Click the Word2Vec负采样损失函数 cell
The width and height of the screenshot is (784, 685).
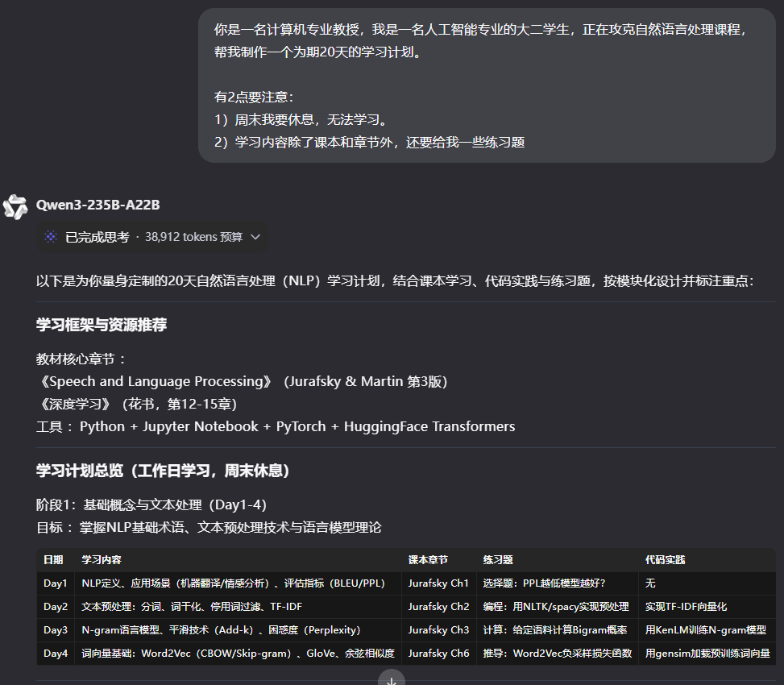coord(558,654)
